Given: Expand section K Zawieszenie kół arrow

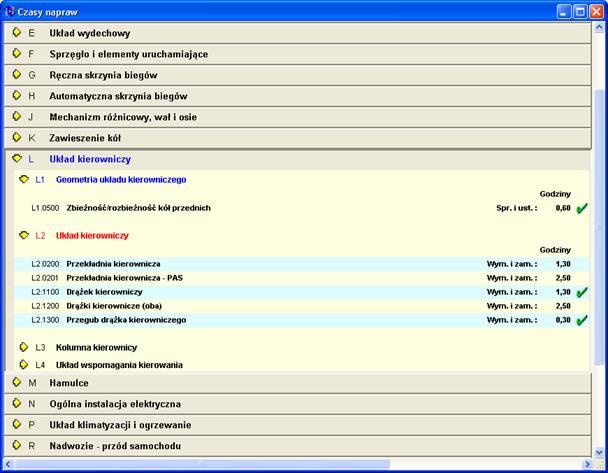Looking at the screenshot, I should click(x=17, y=137).
